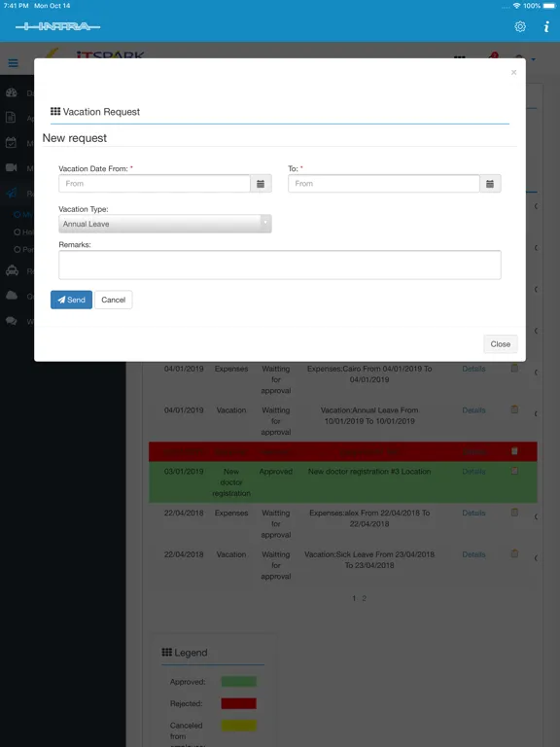The width and height of the screenshot is (560, 747).
Task: Click the red Rejected legend swatch
Action: pos(238,703)
